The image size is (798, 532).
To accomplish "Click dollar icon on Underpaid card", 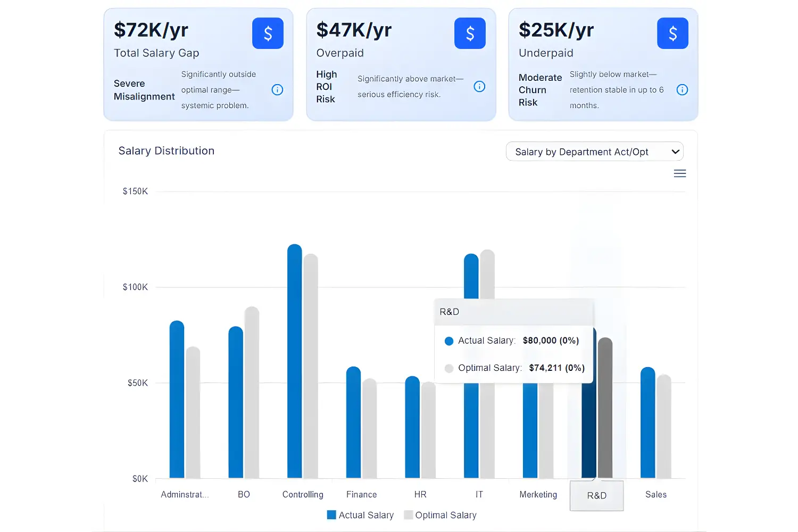I will [672, 34].
